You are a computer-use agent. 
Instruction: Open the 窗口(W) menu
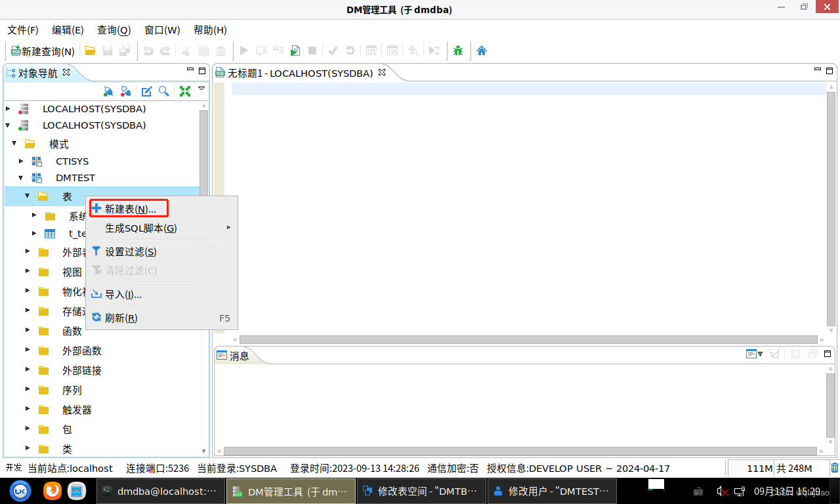click(x=162, y=30)
